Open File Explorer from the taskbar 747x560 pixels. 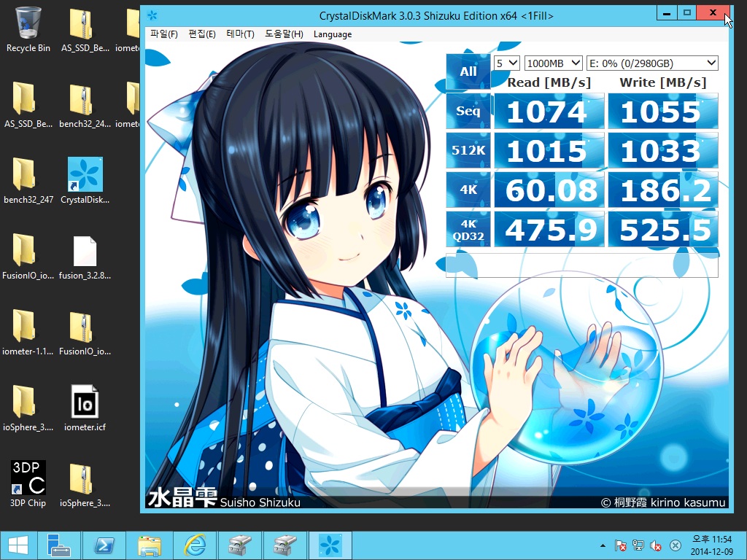click(149, 545)
